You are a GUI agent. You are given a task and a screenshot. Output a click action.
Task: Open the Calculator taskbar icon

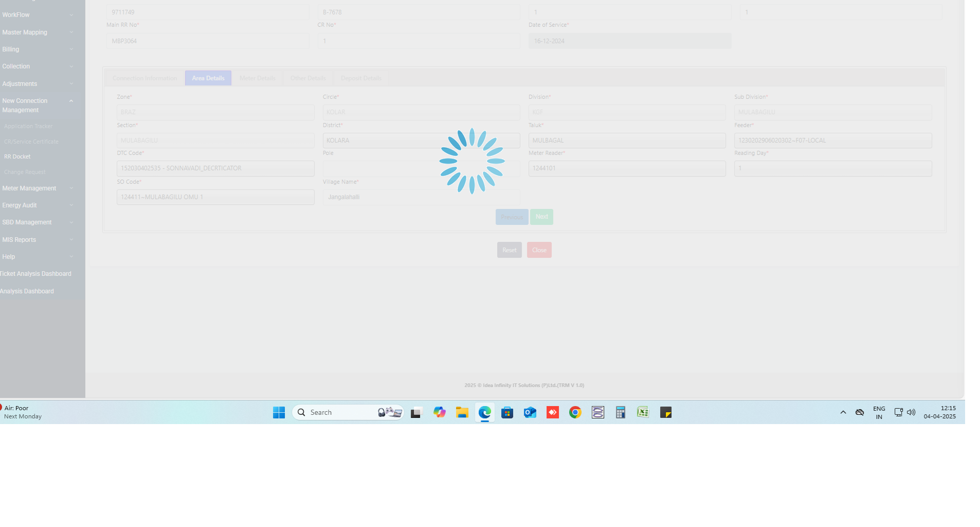coord(621,412)
